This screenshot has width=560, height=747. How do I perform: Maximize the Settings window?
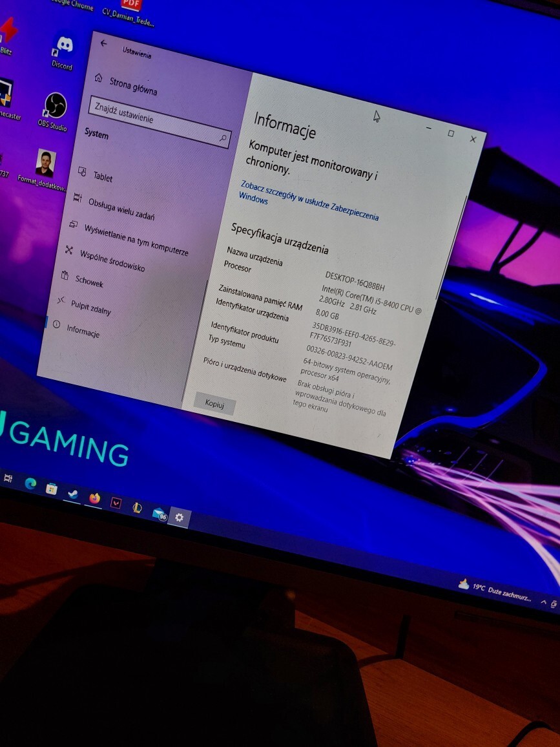(x=451, y=133)
